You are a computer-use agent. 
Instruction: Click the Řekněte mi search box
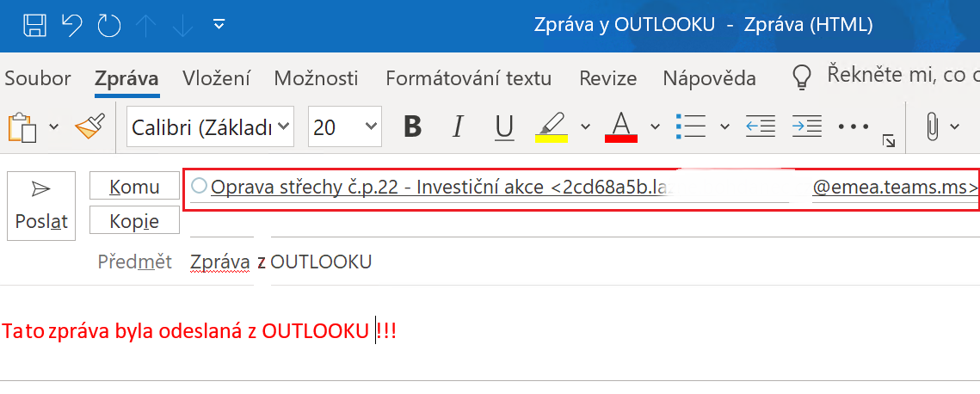[903, 77]
